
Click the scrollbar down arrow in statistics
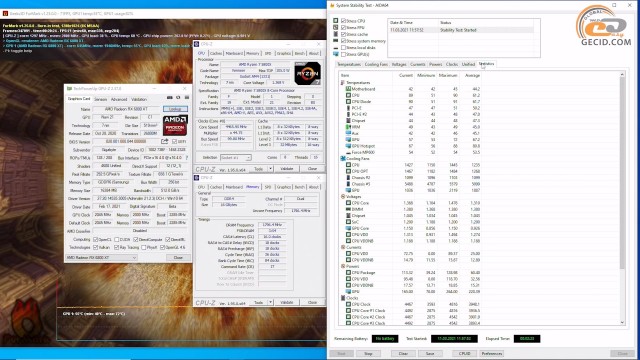(622, 322)
